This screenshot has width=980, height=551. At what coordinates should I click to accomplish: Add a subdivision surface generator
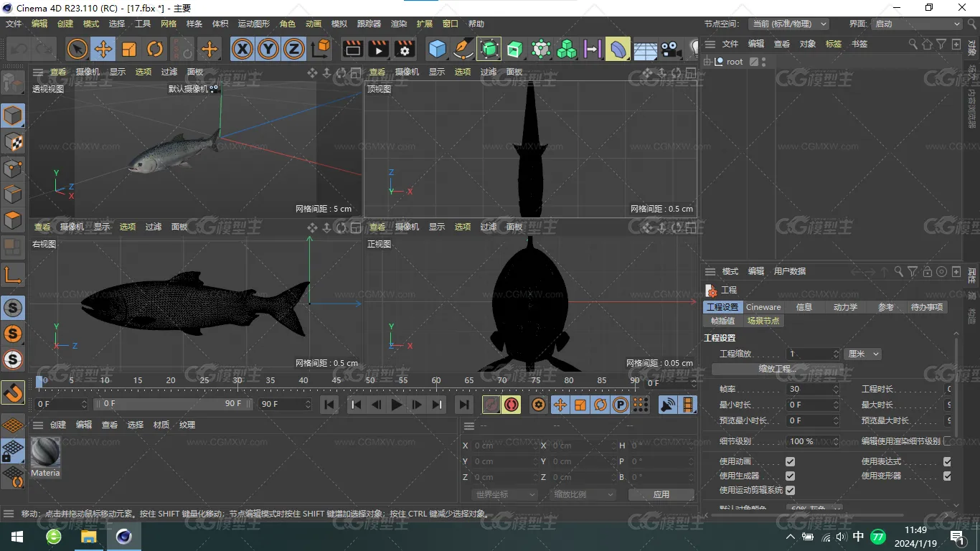click(x=489, y=49)
